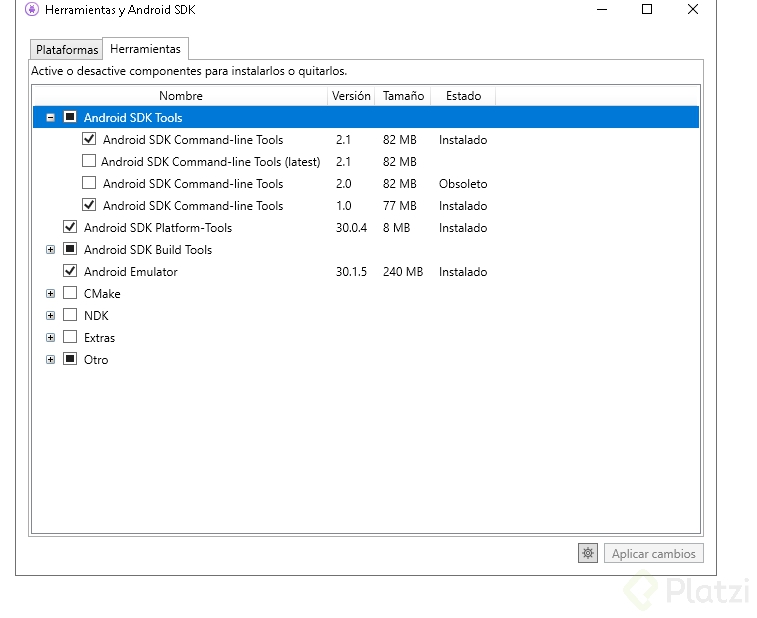
Task: Click version 30.0.4 of Platform-Tools
Action: [351, 228]
